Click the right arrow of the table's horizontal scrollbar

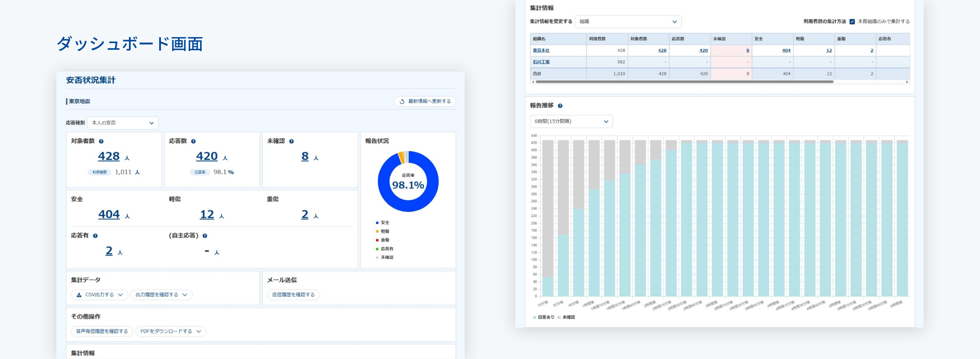coord(907,82)
